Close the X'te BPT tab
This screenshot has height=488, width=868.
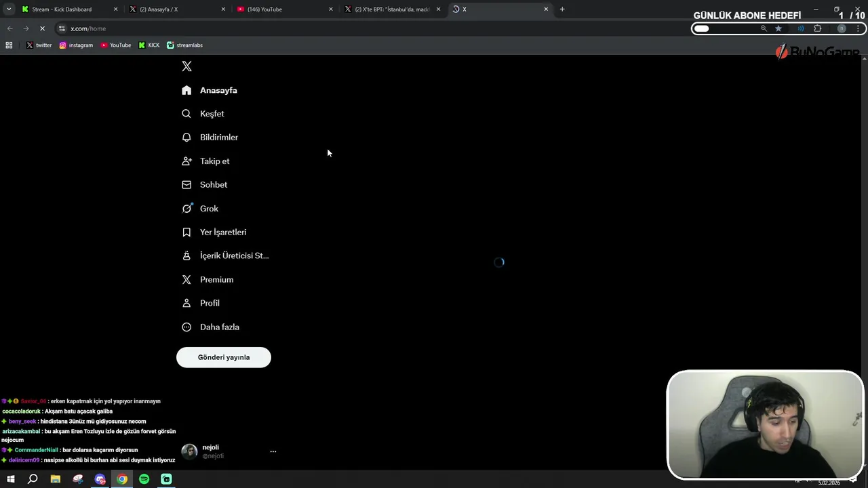click(438, 9)
